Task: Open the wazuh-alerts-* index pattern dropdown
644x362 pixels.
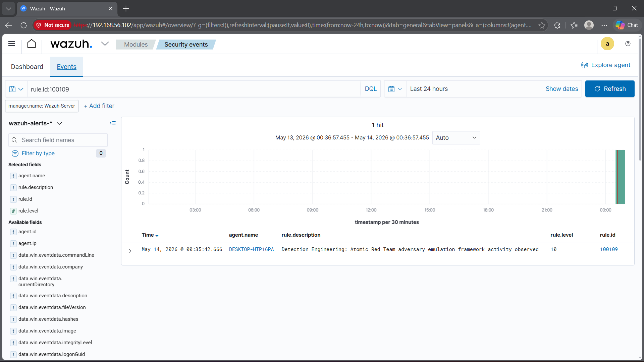Action: click(36, 123)
